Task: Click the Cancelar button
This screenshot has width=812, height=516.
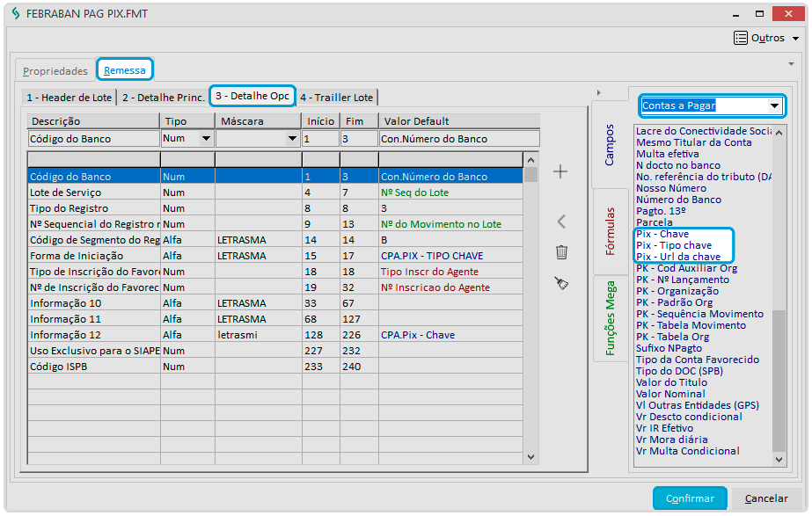Action: pos(766,498)
